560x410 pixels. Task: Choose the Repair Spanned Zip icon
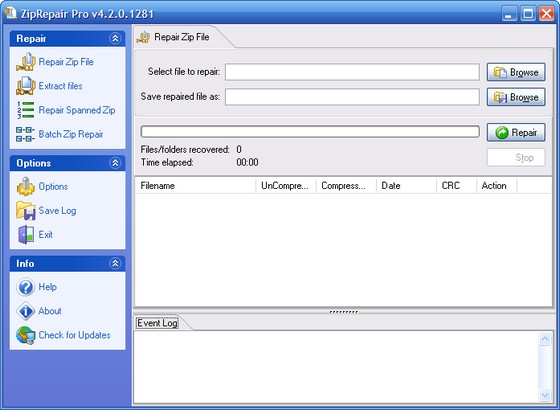[x=25, y=110]
